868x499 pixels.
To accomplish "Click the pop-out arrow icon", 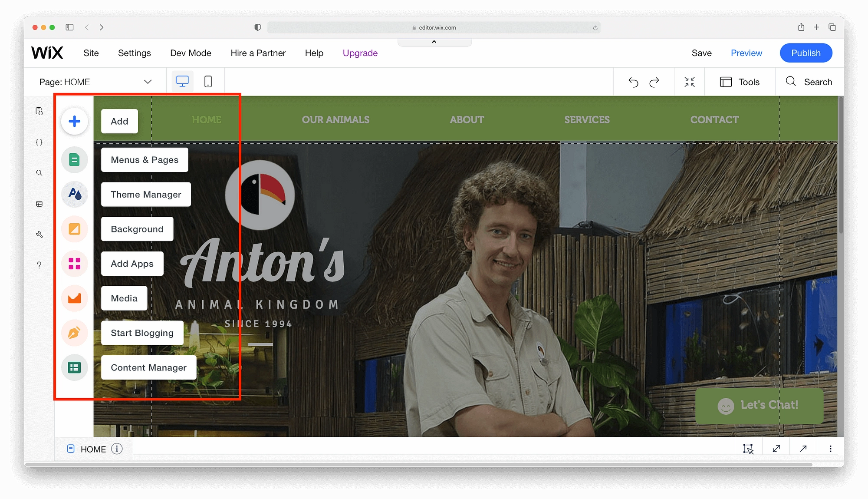I will 803,449.
